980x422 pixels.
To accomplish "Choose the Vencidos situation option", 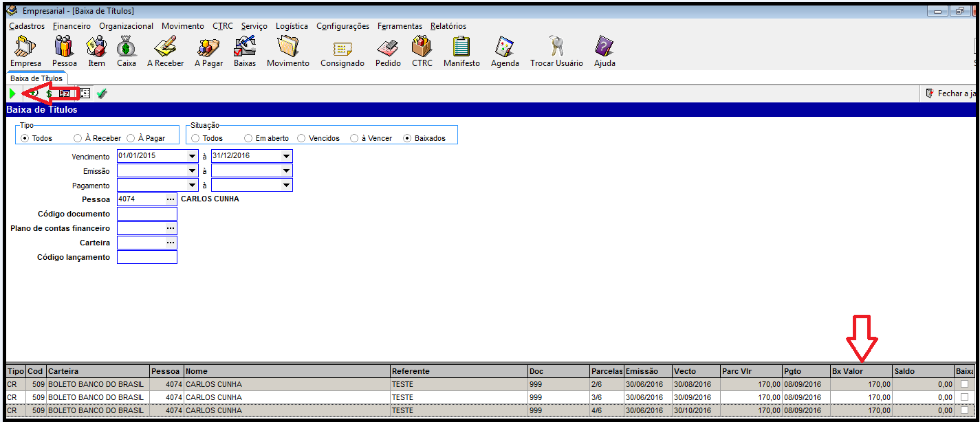I will pyautogui.click(x=301, y=138).
